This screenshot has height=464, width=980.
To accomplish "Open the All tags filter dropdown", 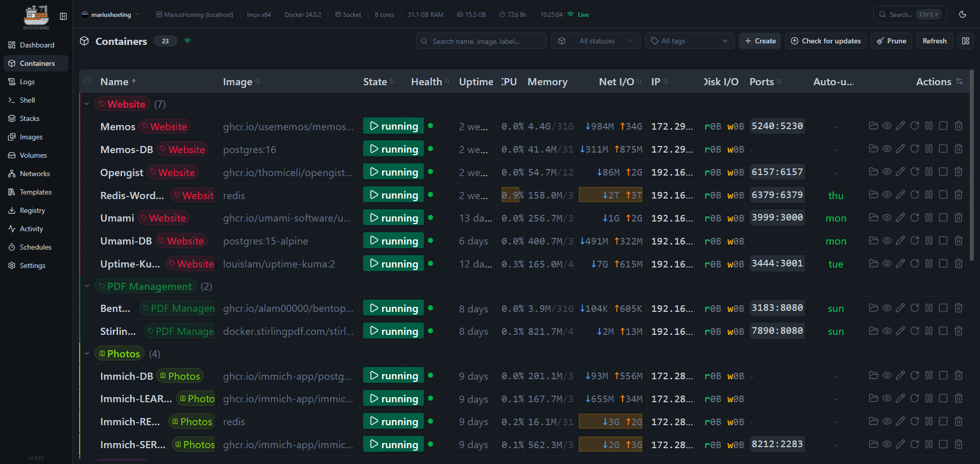I will click(x=689, y=41).
